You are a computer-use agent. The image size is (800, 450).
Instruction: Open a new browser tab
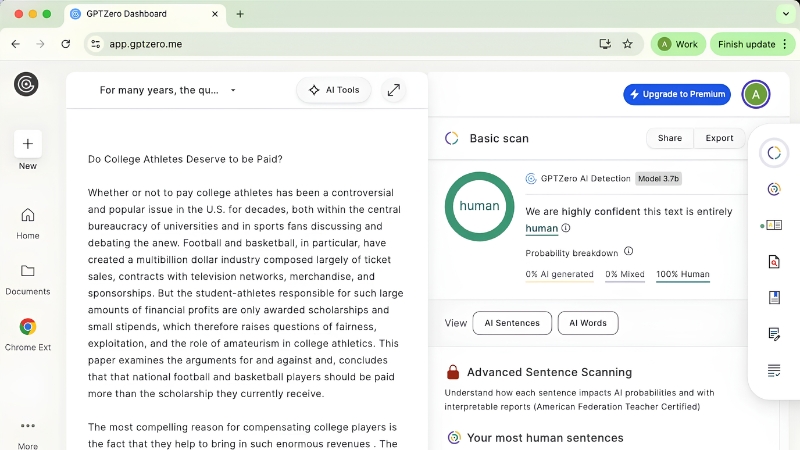[x=240, y=14]
